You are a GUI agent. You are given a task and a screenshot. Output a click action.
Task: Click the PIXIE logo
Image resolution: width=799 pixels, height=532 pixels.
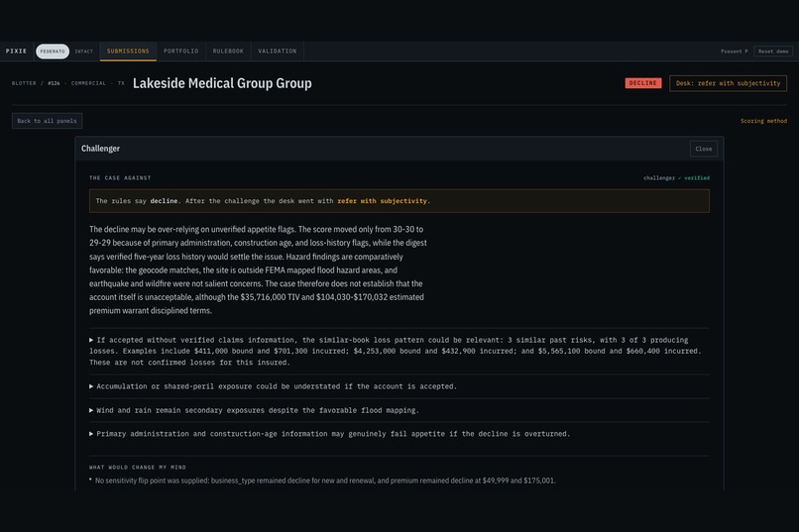[16, 52]
